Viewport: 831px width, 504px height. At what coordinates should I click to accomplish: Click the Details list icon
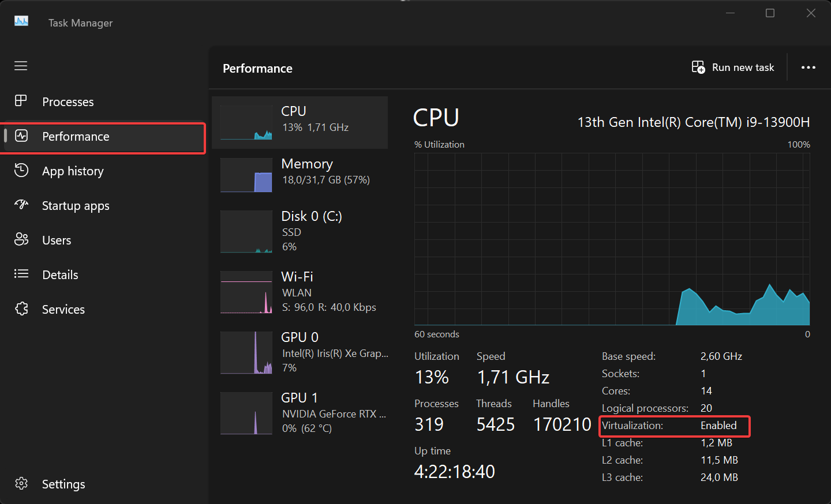(21, 274)
